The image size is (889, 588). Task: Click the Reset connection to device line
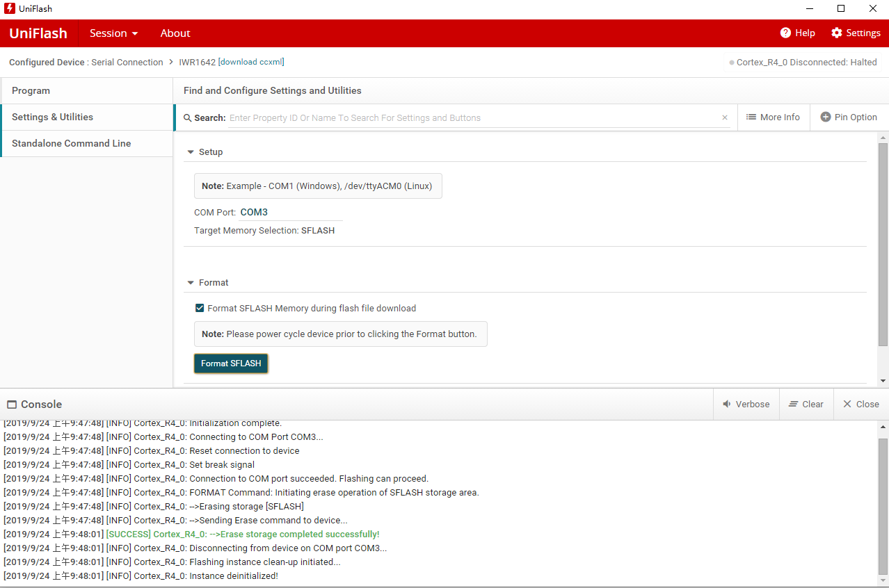pos(151,451)
